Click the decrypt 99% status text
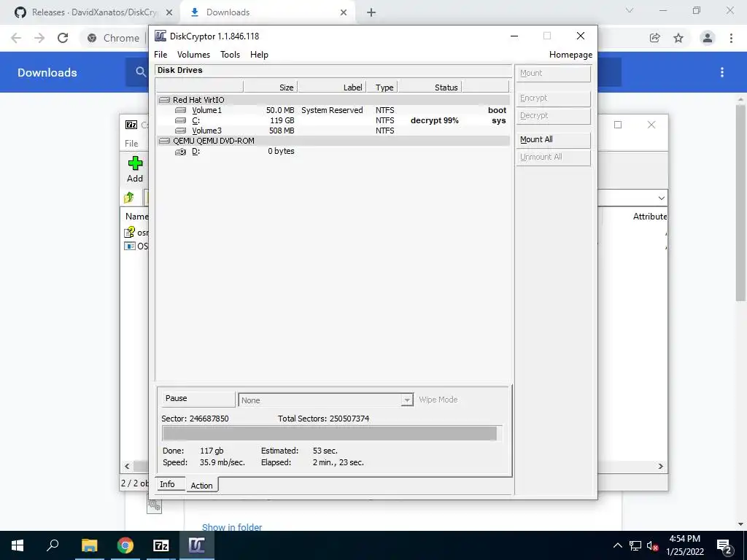The image size is (747, 560). [435, 120]
